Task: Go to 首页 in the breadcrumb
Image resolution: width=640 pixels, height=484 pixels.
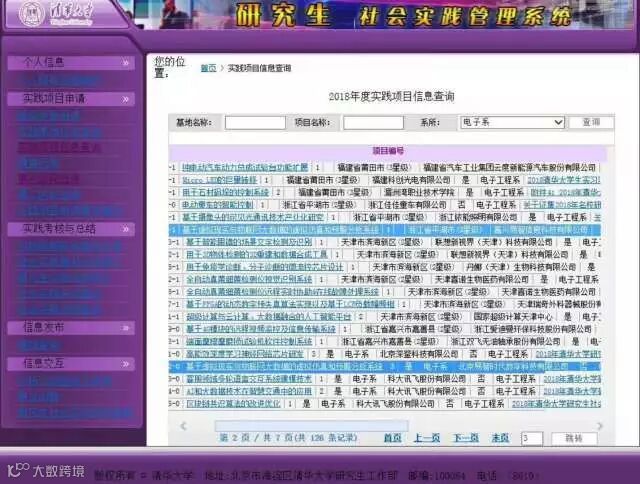Action: 208,68
